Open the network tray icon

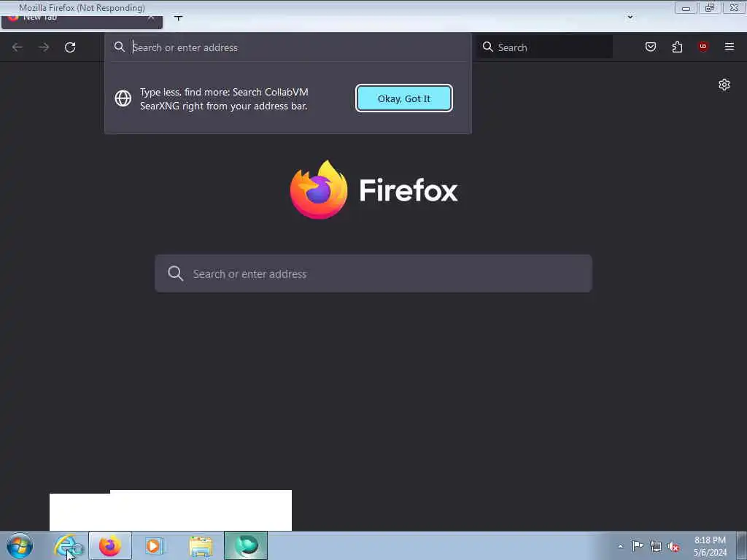(x=656, y=547)
